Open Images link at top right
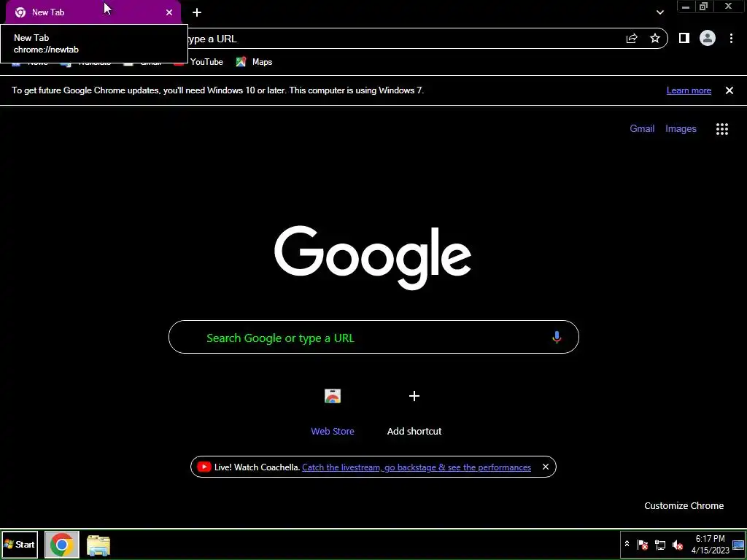747x560 pixels. tap(681, 128)
